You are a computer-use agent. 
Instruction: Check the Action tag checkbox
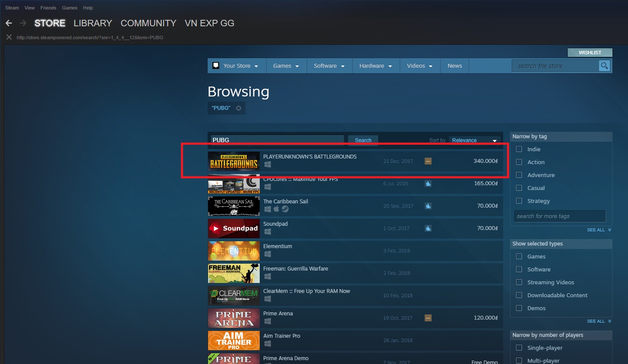pyautogui.click(x=519, y=162)
